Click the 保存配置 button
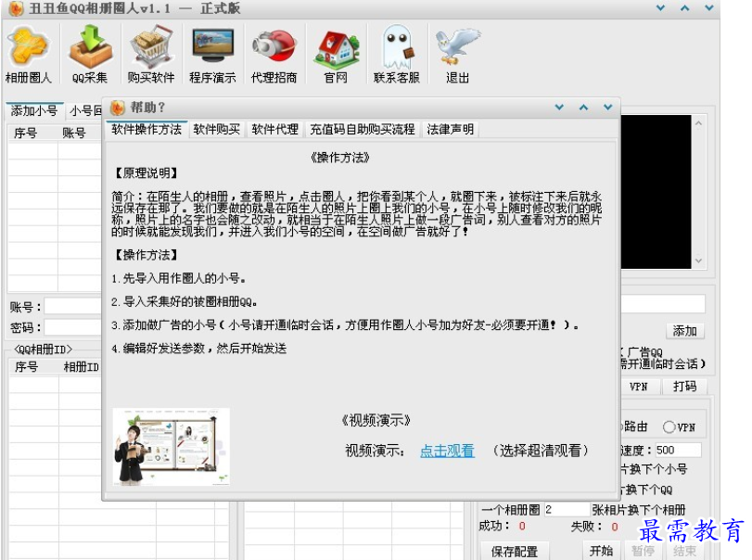Viewport: 752px width, 560px height. (514, 552)
